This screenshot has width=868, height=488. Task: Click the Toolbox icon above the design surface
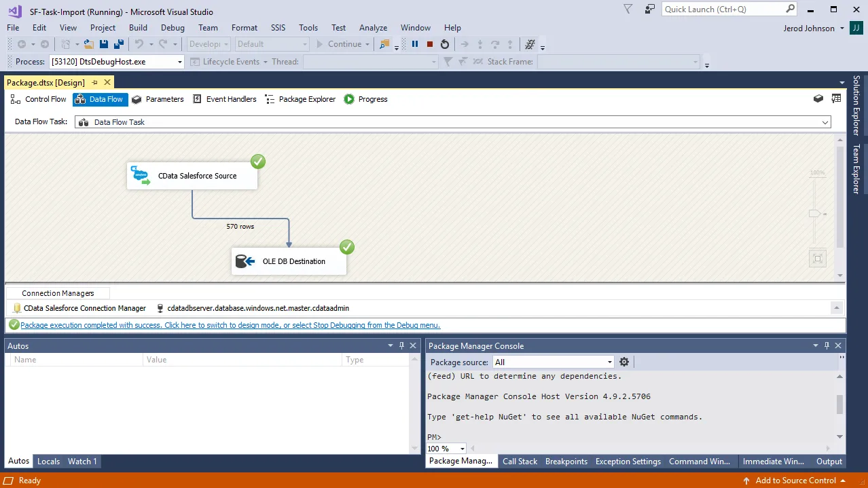coord(818,98)
